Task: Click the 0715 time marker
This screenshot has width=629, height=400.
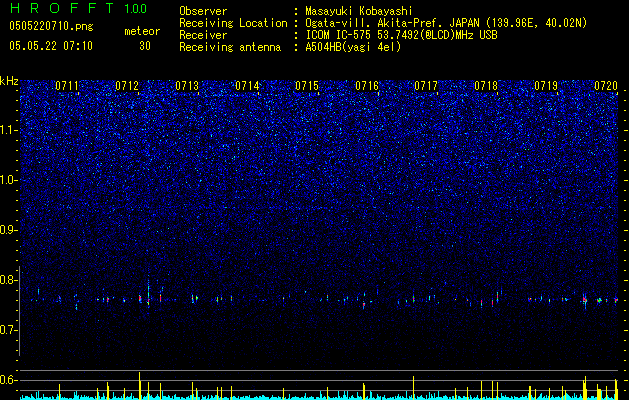Action: point(307,86)
